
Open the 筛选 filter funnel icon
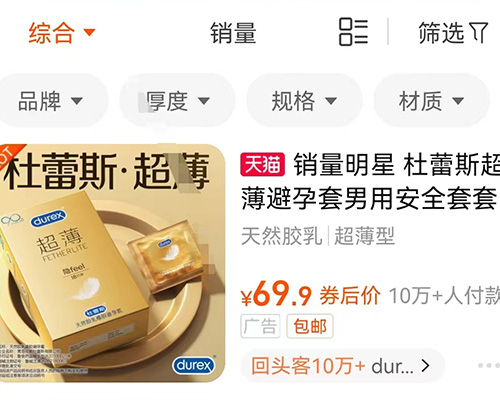[x=479, y=32]
